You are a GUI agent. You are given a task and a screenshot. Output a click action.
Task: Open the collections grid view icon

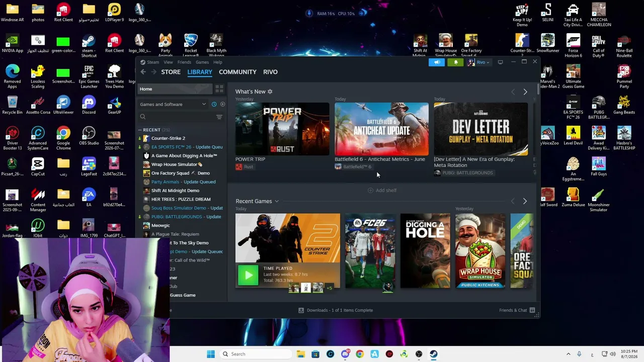point(219,89)
